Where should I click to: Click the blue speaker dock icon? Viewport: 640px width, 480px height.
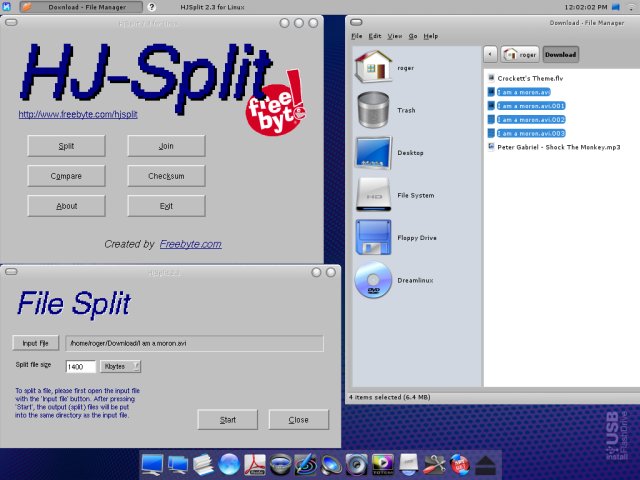tap(331, 464)
